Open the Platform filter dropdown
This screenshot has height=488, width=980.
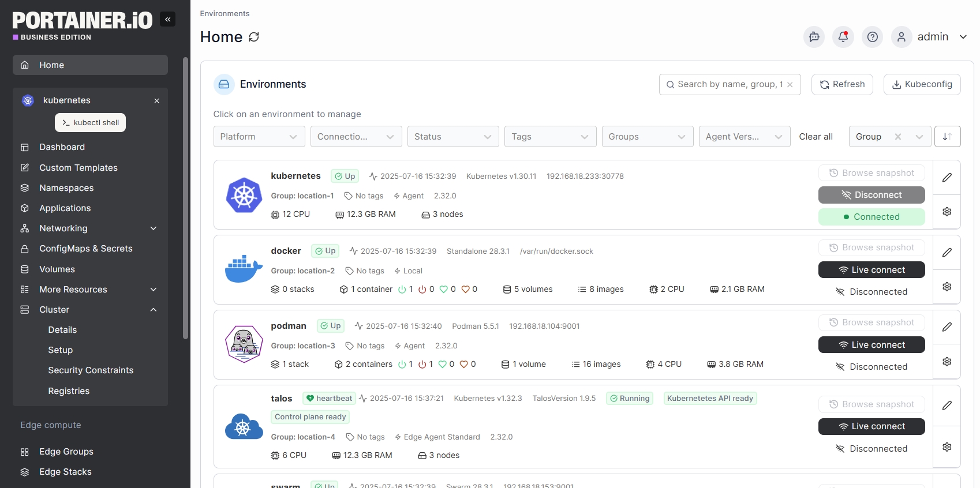(259, 137)
